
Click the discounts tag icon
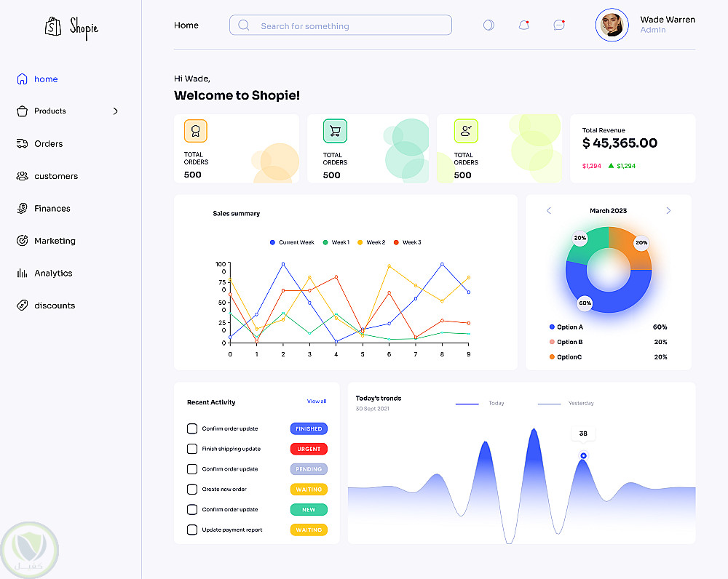click(x=22, y=306)
